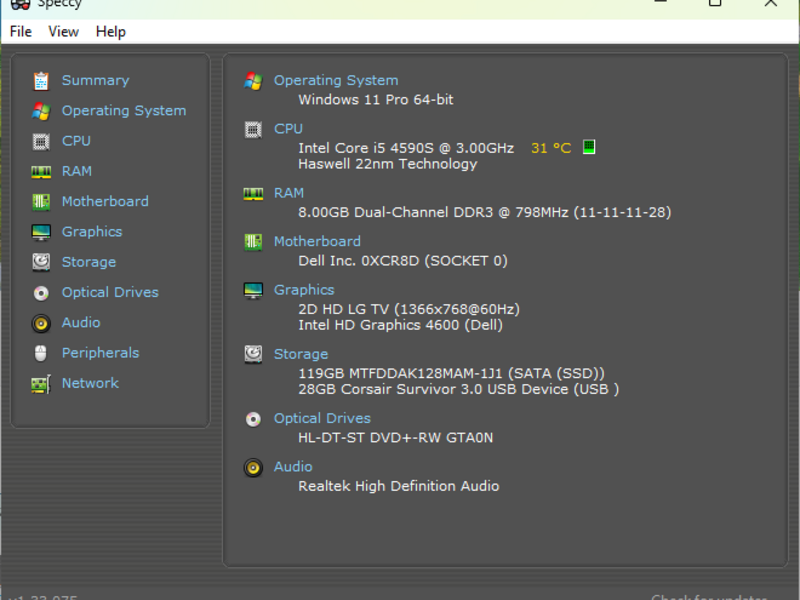Screen dimensions: 800x600
Task: Select the "Realtek High Definition Audio" text
Action: (398, 486)
